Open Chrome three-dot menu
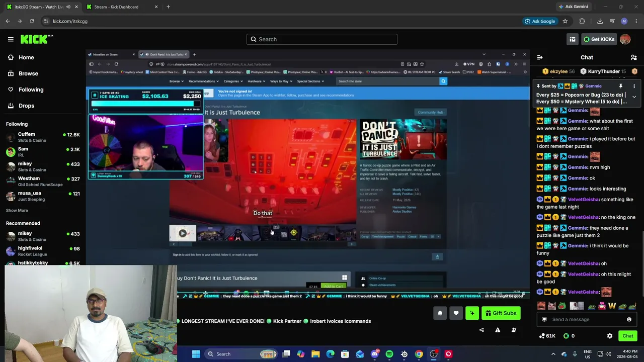Image resolution: width=644 pixels, height=362 pixels. tap(636, 21)
